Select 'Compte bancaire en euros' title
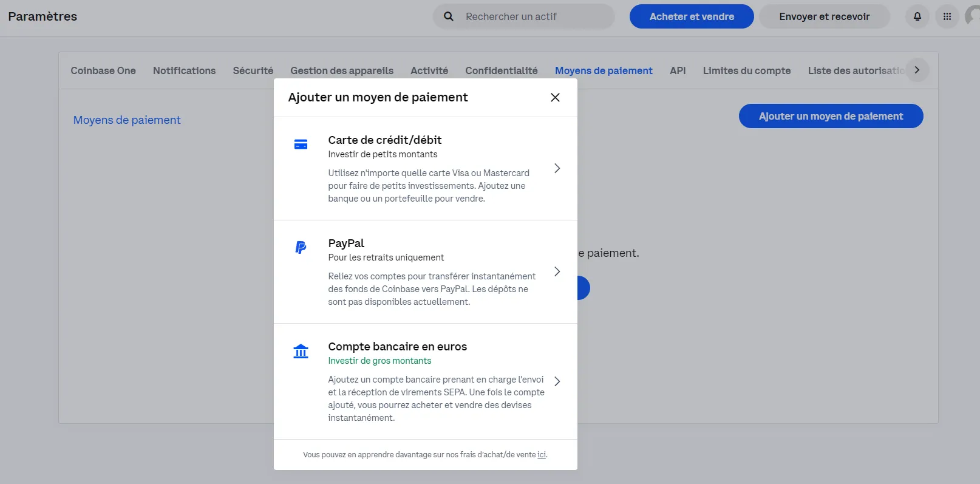This screenshot has width=980, height=484. coord(398,346)
